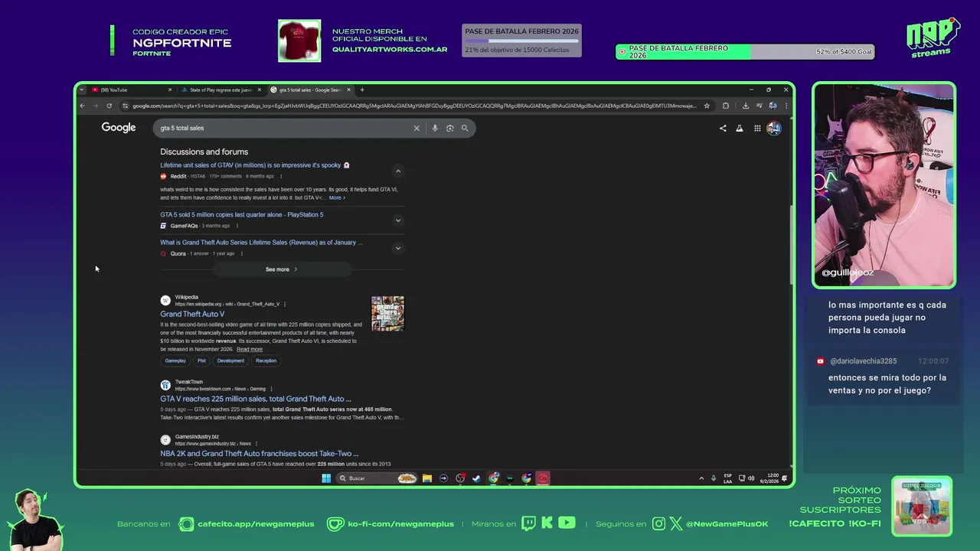The height and width of the screenshot is (551, 980).
Task: Open the Windows Start menu
Action: coord(326,478)
